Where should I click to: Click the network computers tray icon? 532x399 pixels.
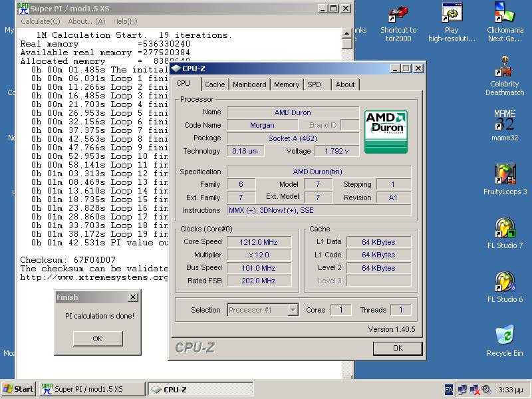tap(462, 390)
